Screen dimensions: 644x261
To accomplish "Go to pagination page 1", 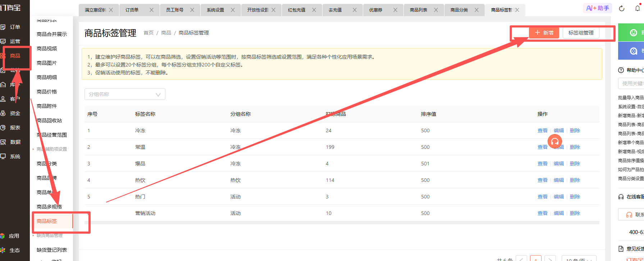I will pyautogui.click(x=535, y=259).
